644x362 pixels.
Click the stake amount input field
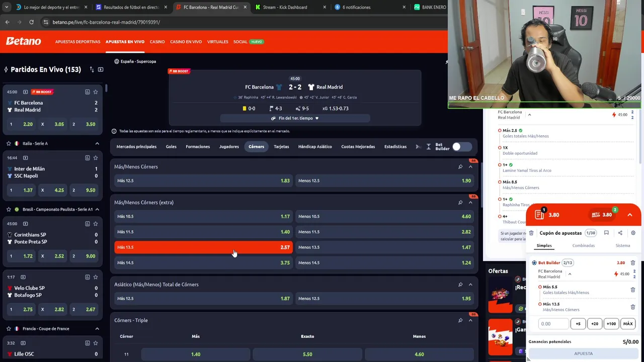pos(553,324)
